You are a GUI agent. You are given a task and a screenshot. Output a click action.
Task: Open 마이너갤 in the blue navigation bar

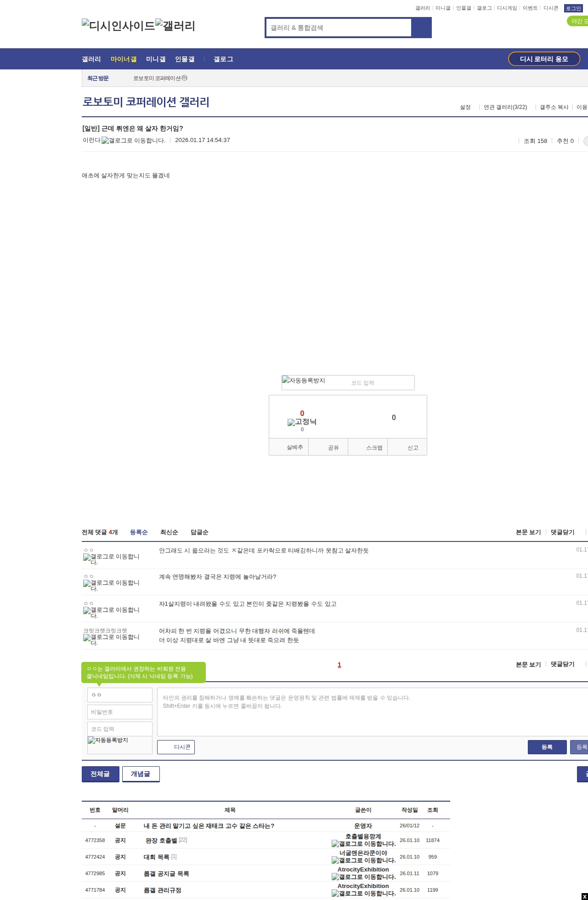(x=124, y=59)
